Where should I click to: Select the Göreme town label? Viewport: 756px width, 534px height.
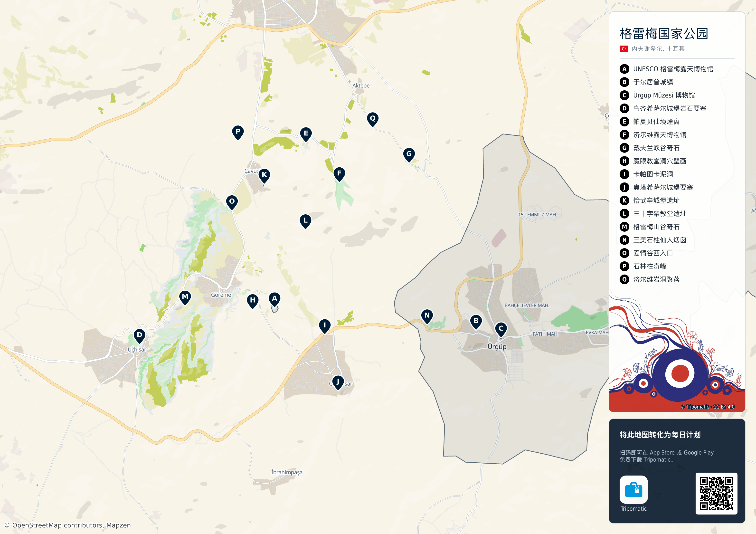[221, 295]
